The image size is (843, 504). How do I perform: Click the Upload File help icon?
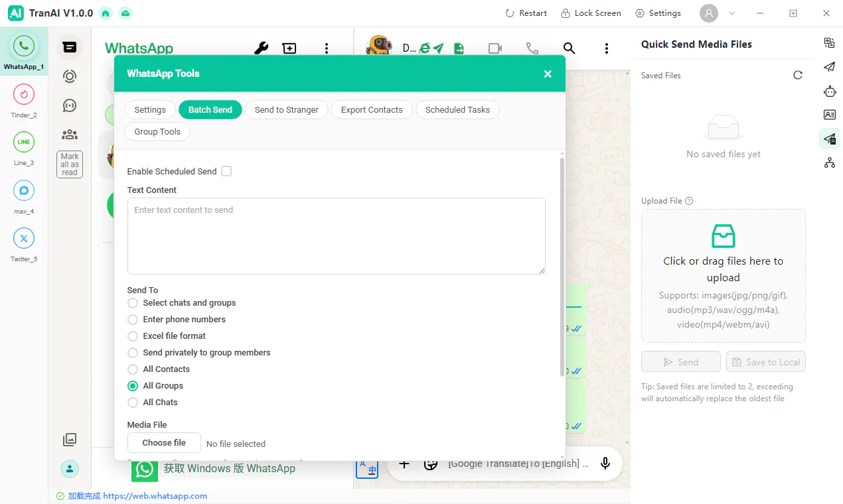pos(689,201)
